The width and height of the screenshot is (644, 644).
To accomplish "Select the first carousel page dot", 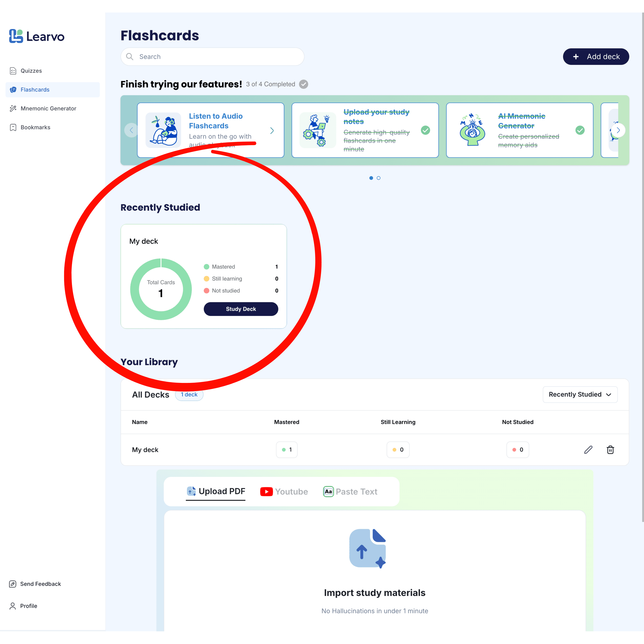I will point(371,178).
